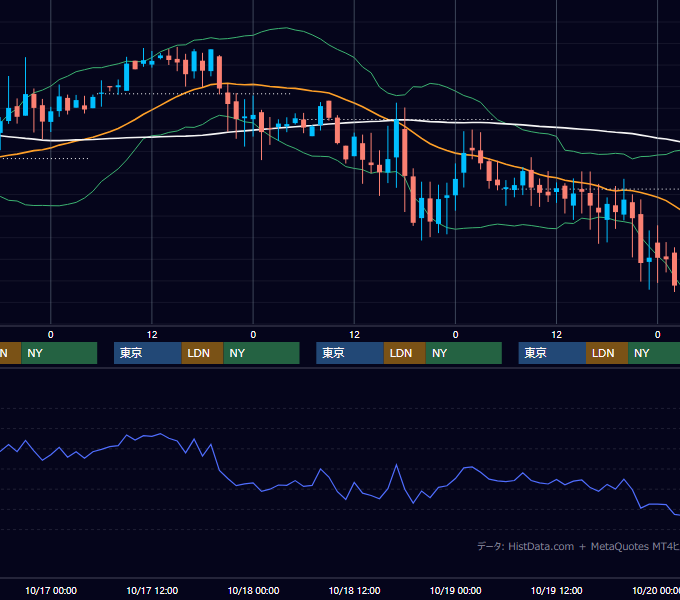Click the 10/19 12:00 date label
Viewport: 680px width, 600px height.
coord(556,590)
